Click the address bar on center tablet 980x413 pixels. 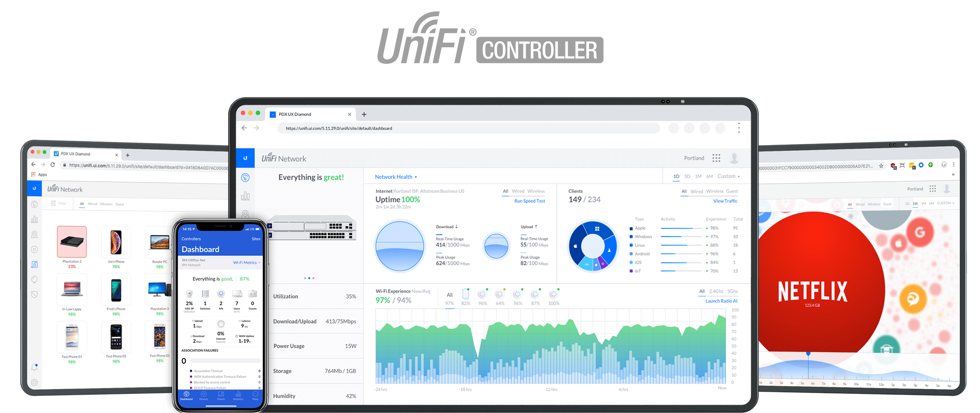point(468,128)
